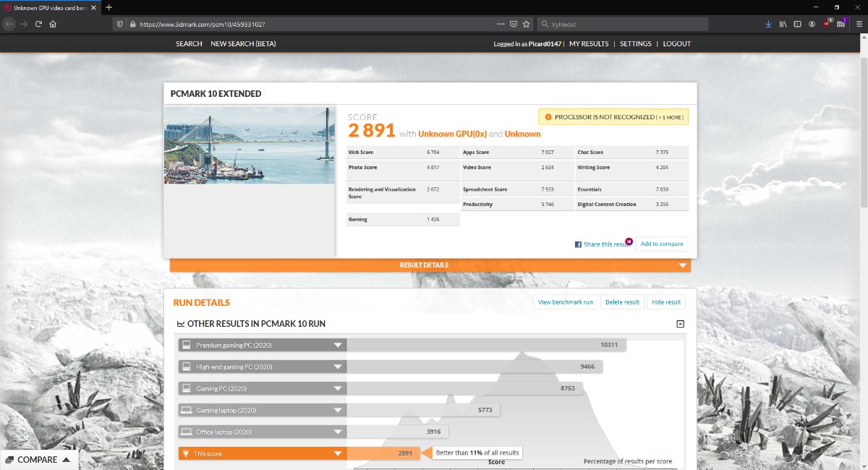The height and width of the screenshot is (470, 868).
Task: Toggle the browser sidebar icon
Action: click(x=797, y=24)
